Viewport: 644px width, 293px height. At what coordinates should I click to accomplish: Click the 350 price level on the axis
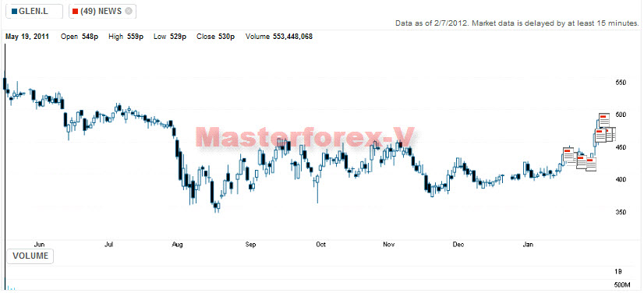[x=621, y=212]
